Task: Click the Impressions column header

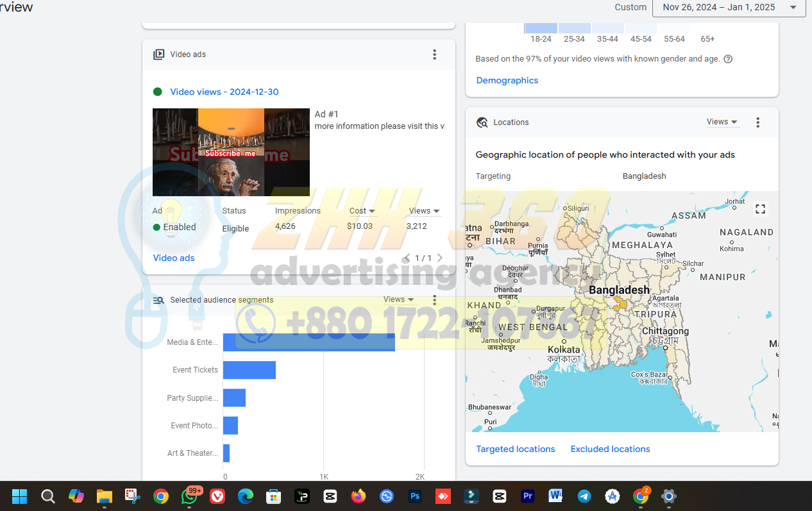Action: (298, 211)
